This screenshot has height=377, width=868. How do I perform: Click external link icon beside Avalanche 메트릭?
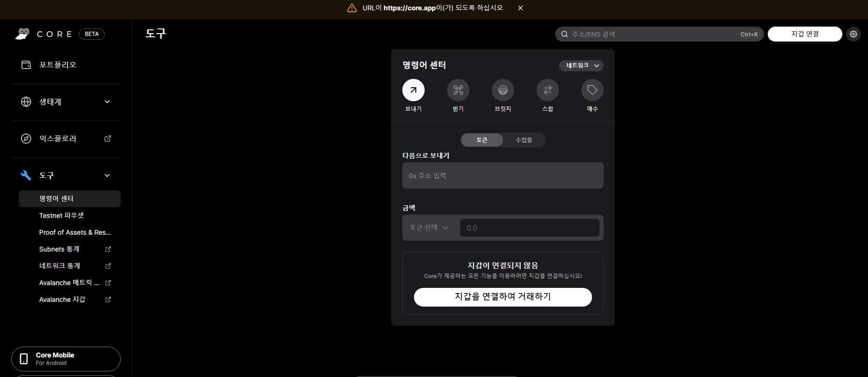point(108,283)
